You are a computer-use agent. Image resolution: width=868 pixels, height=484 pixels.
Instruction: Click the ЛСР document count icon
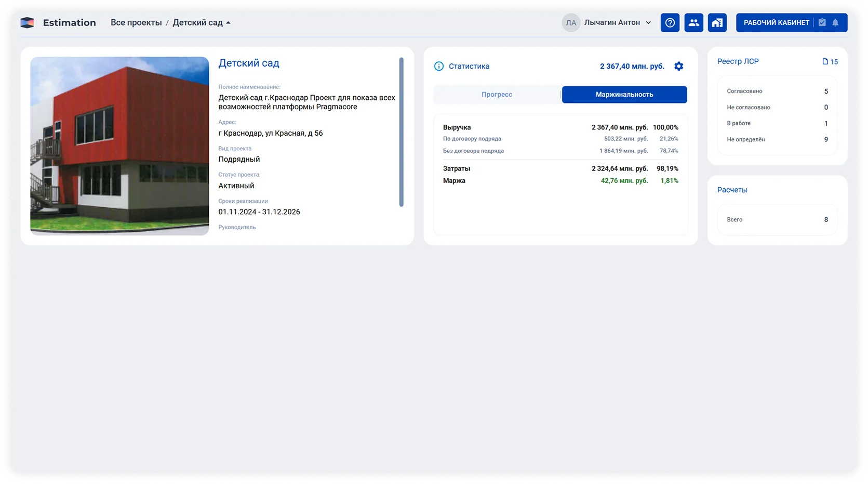pos(825,61)
